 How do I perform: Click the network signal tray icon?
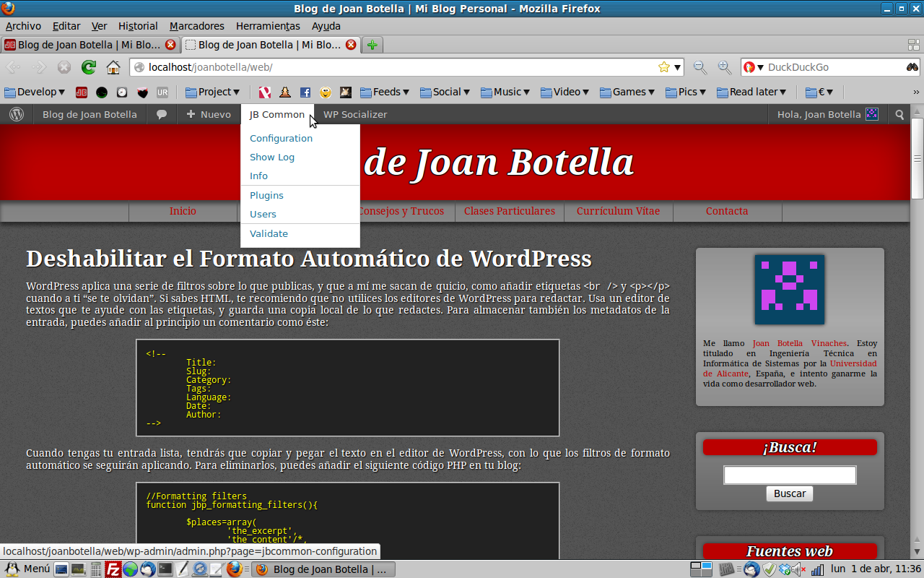[x=817, y=569]
